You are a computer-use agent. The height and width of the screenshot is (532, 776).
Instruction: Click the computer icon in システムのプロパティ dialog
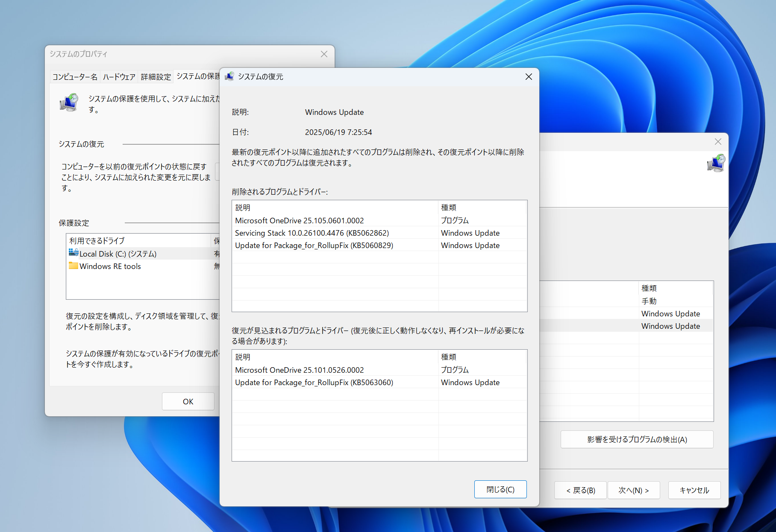[x=69, y=103]
